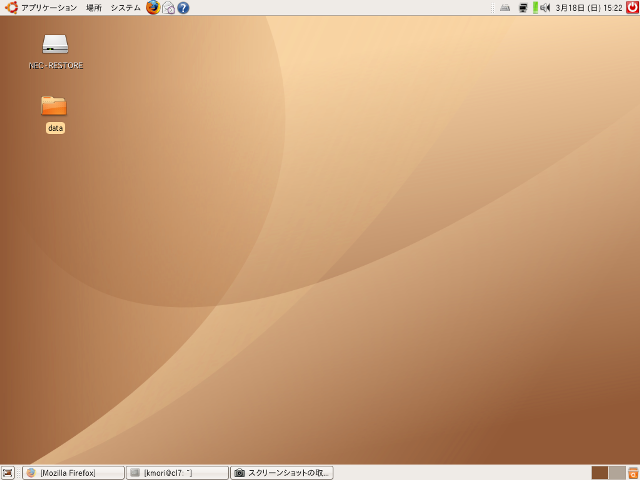Open the trash icon in bottom panel
Screen dimensions: 640x480
[633, 472]
